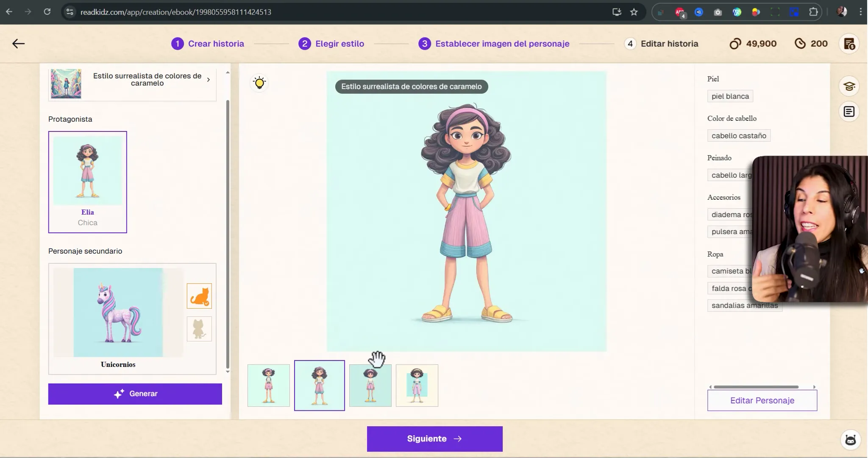Expand the 'Estilo surrealista de colores de caramelo' selector
Screen dimensions: 868x458
[209, 79]
